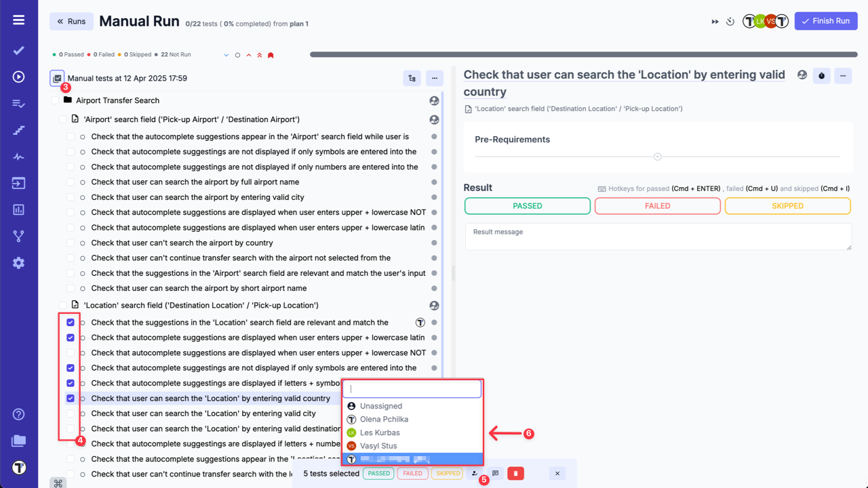Mark the test as PASSED
The image size is (868, 488).
click(527, 205)
